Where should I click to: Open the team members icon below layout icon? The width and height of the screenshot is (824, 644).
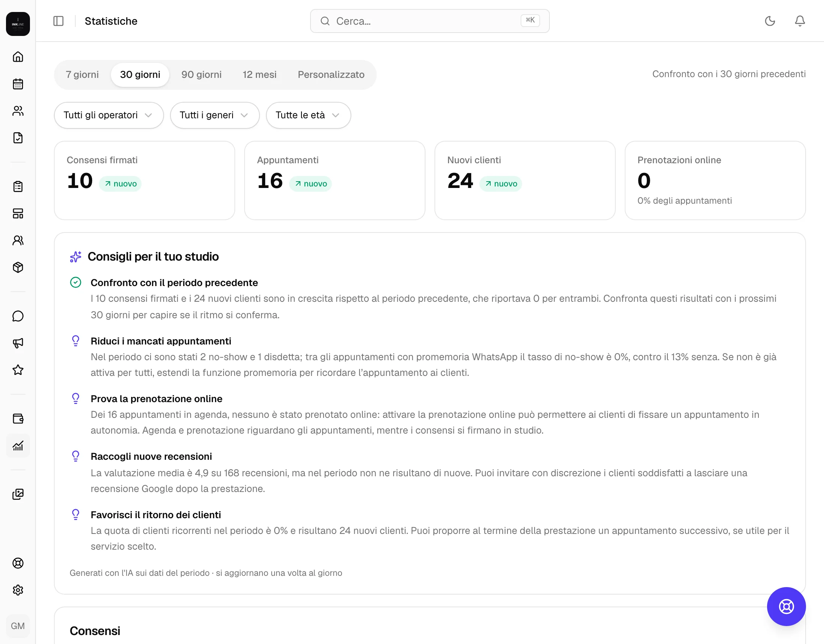(18, 240)
